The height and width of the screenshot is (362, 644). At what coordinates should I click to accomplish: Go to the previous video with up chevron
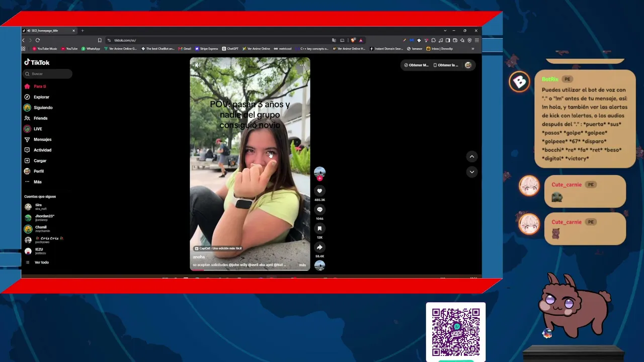[x=472, y=156]
